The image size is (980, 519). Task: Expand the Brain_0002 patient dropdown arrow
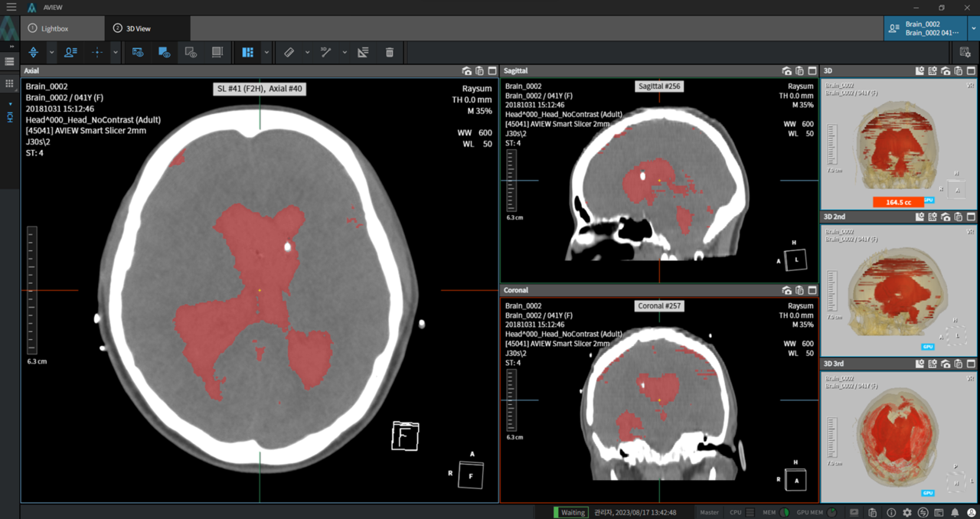(x=973, y=28)
